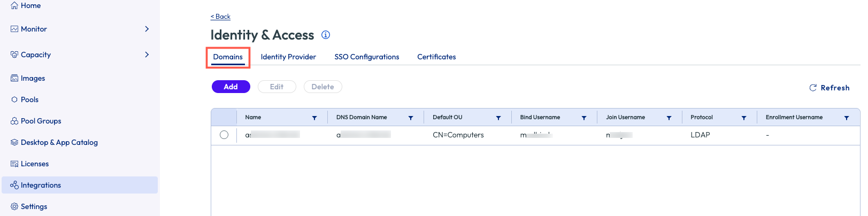This screenshot has height=216, width=868.
Task: Switch to the Identity Provider tab
Action: tap(288, 57)
